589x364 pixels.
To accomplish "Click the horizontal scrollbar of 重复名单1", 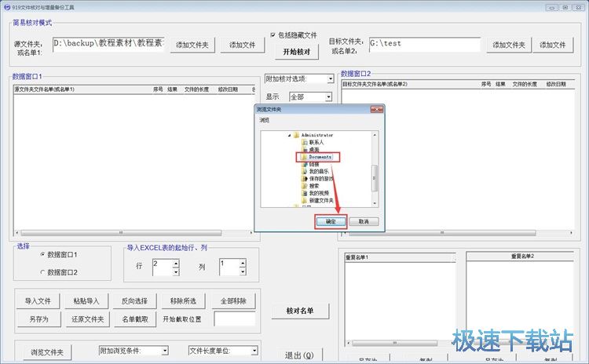I will point(401,343).
